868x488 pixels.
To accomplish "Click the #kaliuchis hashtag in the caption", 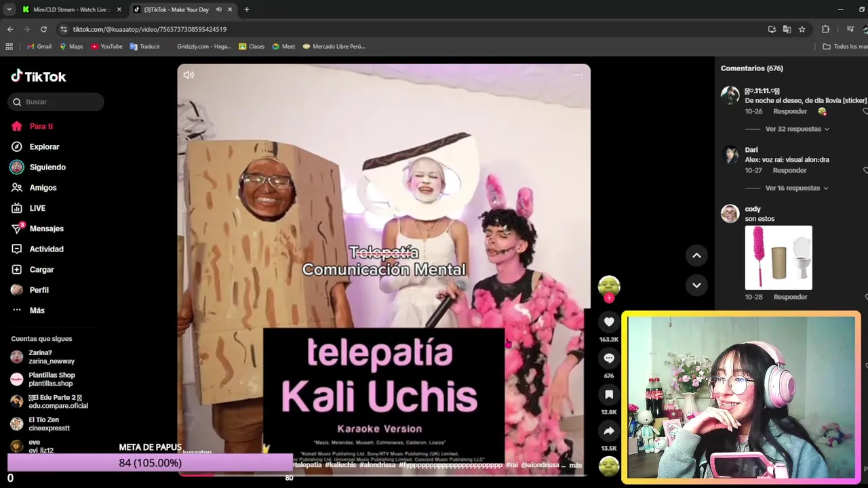I will point(340,465).
